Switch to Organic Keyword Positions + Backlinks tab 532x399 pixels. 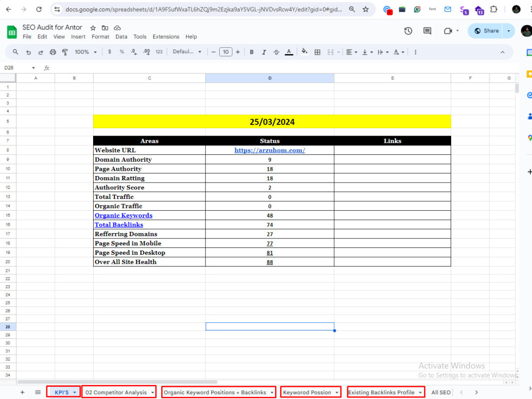point(219,392)
